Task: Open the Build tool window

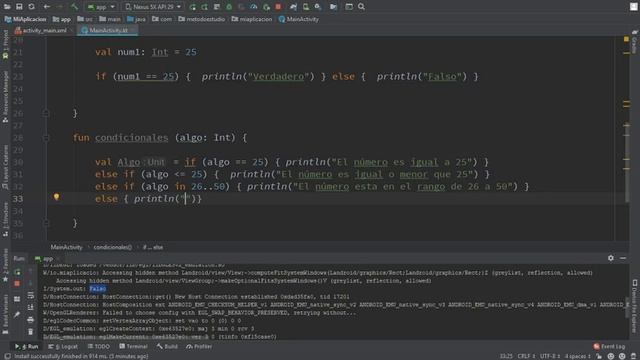Action: point(167,346)
